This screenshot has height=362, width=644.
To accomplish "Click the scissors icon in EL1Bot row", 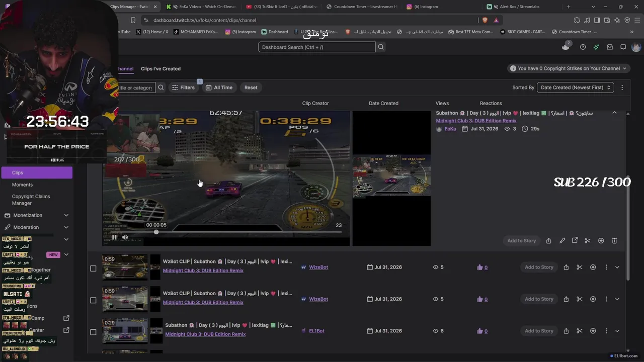I will pos(579,331).
